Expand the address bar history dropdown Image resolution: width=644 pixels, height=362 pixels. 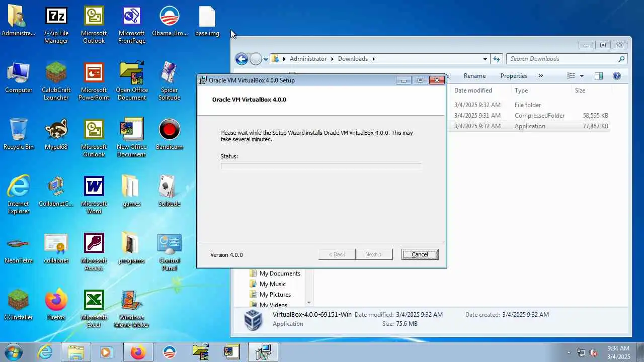coord(485,59)
